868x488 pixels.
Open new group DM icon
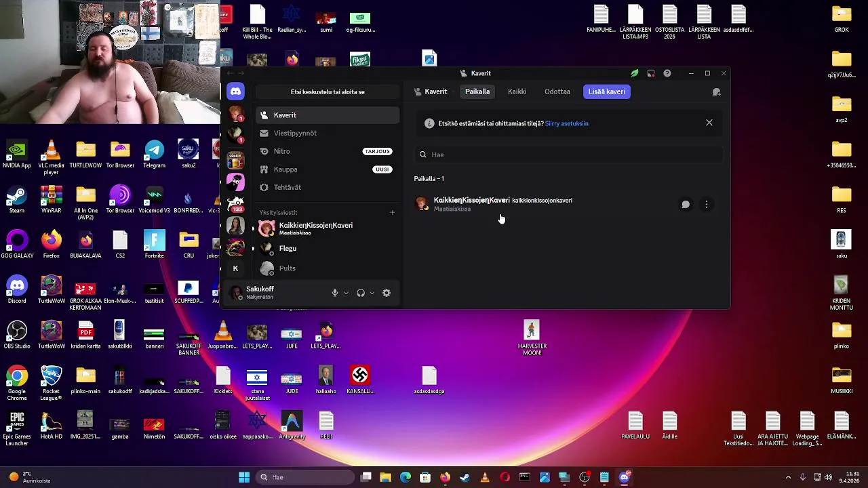pos(716,91)
